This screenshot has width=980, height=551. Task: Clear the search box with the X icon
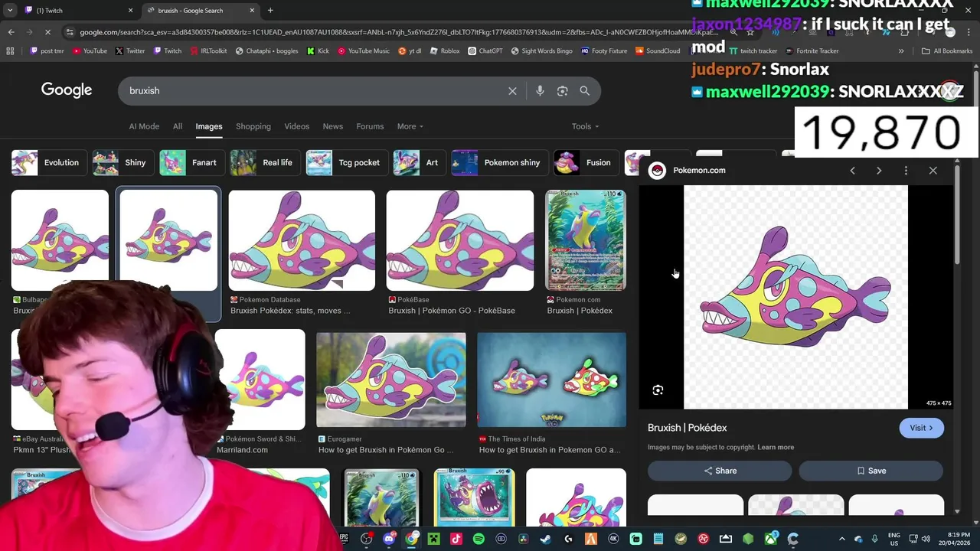point(512,90)
